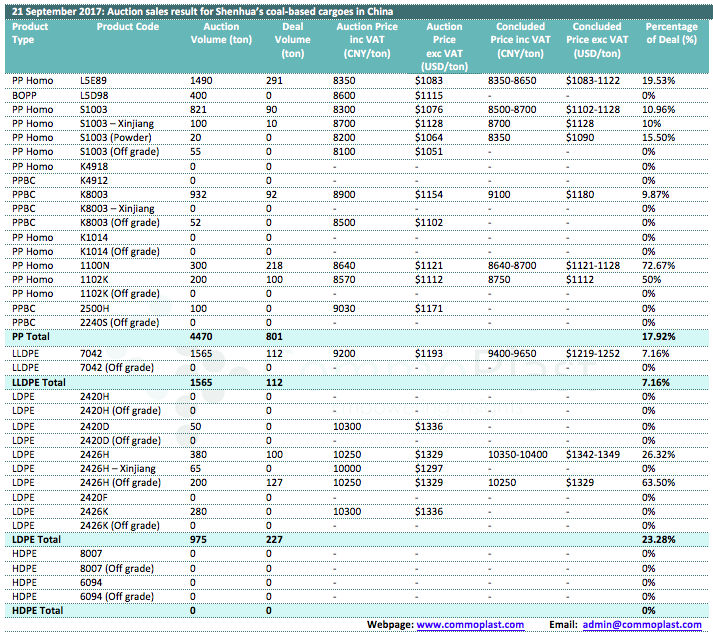Click the 'S1003 – Xinjiang' product code
The width and height of the screenshot is (713, 638).
117,124
